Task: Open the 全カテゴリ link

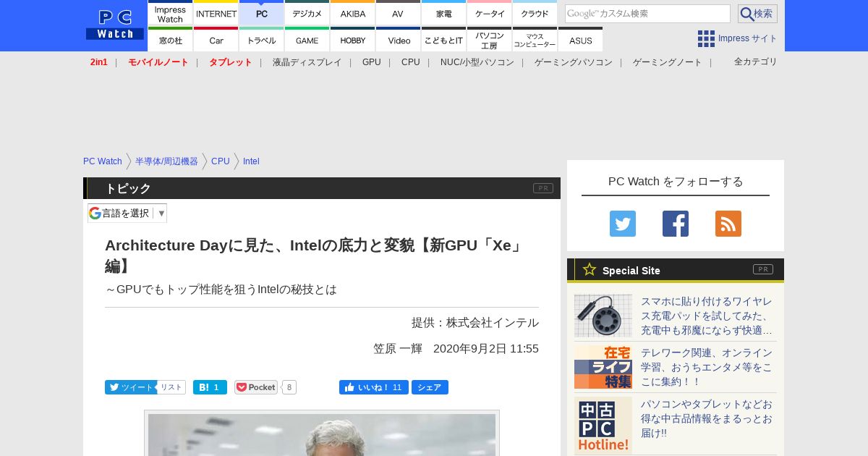Action: pyautogui.click(x=756, y=62)
